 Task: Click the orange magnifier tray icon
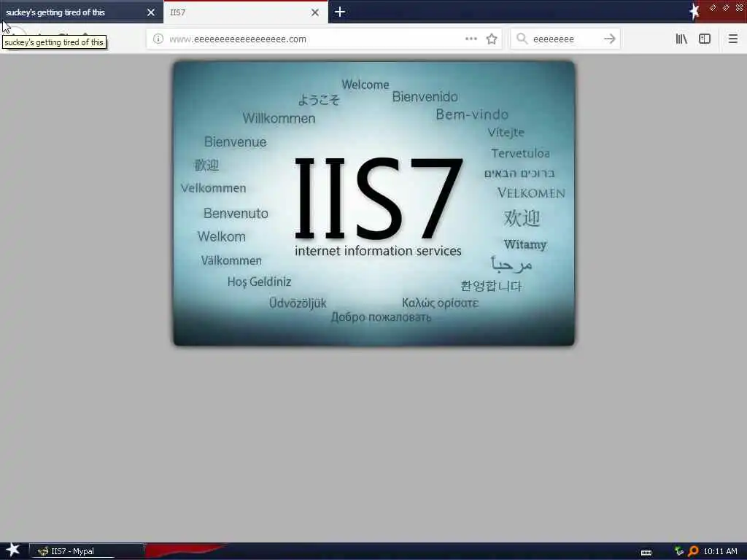[693, 551]
